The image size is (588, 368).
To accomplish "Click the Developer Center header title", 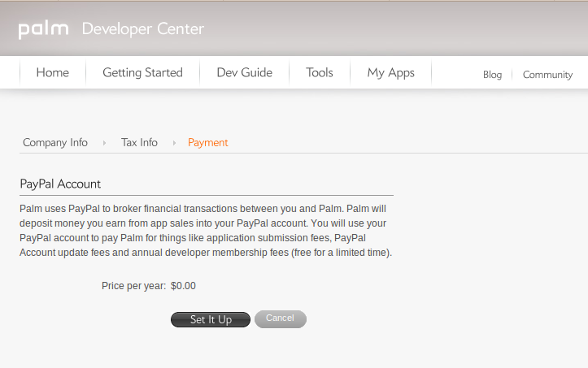I will 143,29.
